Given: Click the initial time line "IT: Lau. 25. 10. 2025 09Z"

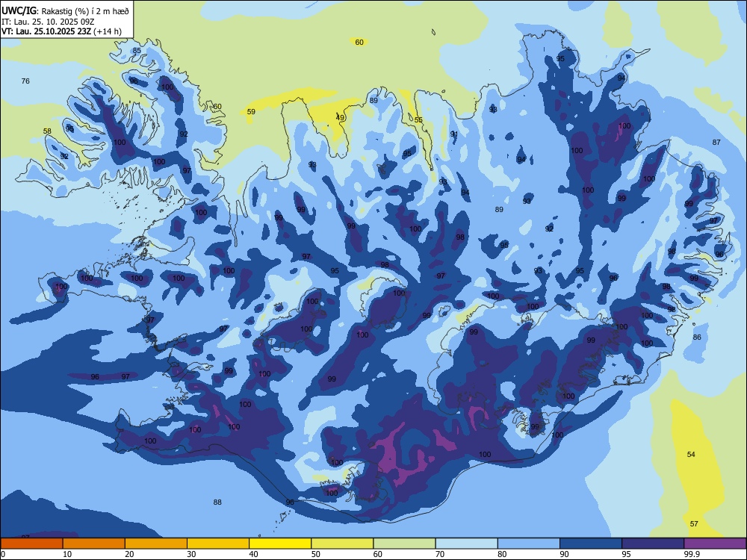Looking at the screenshot, I should tap(48, 22).
